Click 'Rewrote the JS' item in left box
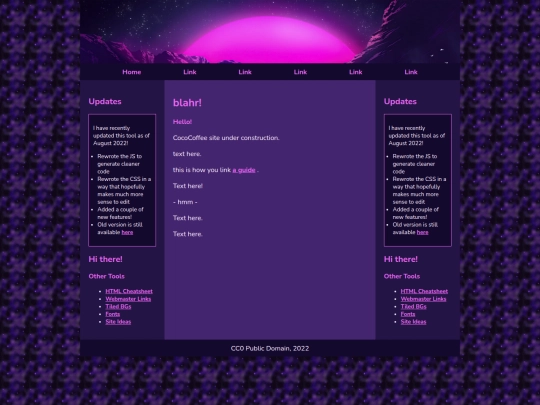Image resolution: width=540 pixels, height=405 pixels. click(x=120, y=164)
